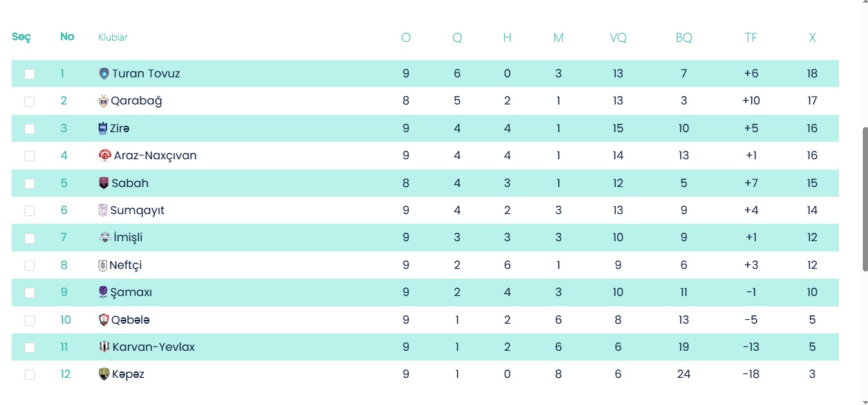868x405 pixels.
Task: Click the Şamaxı purple club logo
Action: point(103,292)
